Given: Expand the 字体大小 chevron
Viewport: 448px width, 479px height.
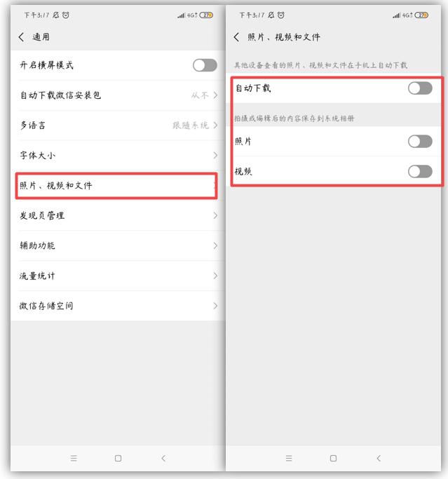Looking at the screenshot, I should 216,155.
